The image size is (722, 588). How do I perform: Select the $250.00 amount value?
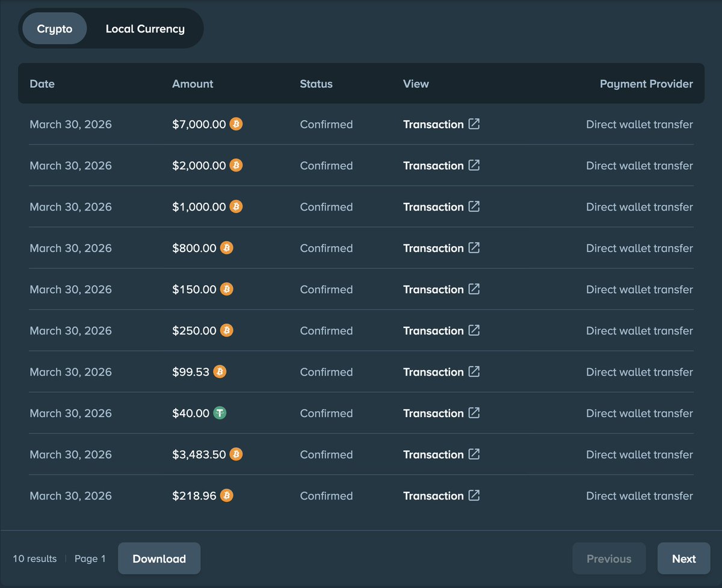pyautogui.click(x=194, y=330)
